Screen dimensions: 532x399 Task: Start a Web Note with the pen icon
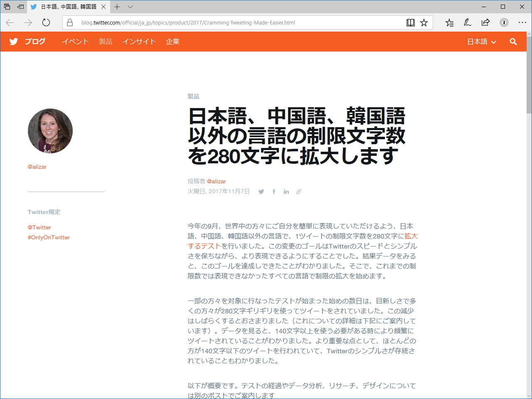(467, 23)
